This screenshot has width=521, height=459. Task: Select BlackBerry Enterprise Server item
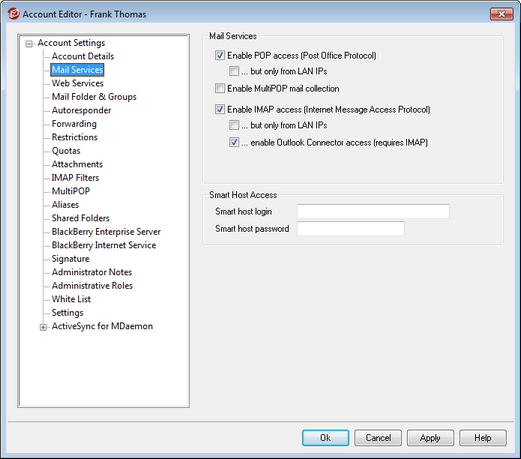(106, 231)
